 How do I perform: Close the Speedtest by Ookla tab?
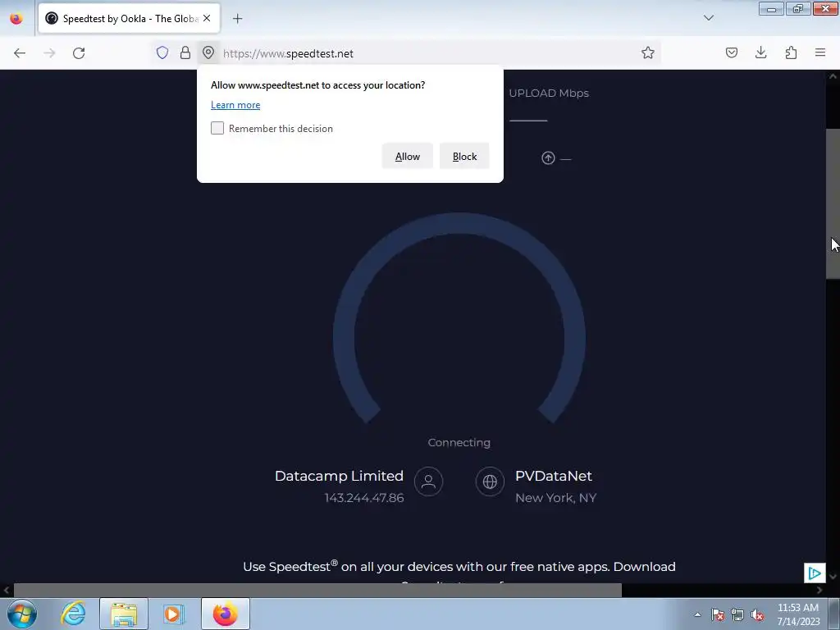207,18
